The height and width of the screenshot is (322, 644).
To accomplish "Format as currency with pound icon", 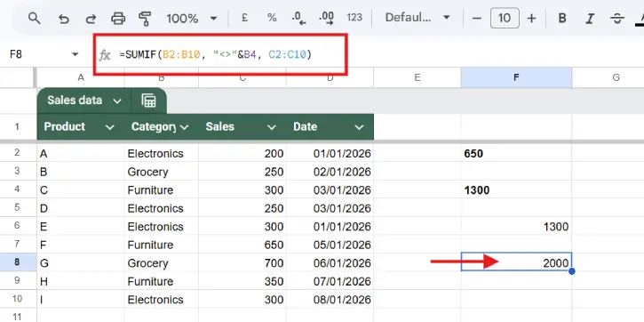I will [x=245, y=18].
